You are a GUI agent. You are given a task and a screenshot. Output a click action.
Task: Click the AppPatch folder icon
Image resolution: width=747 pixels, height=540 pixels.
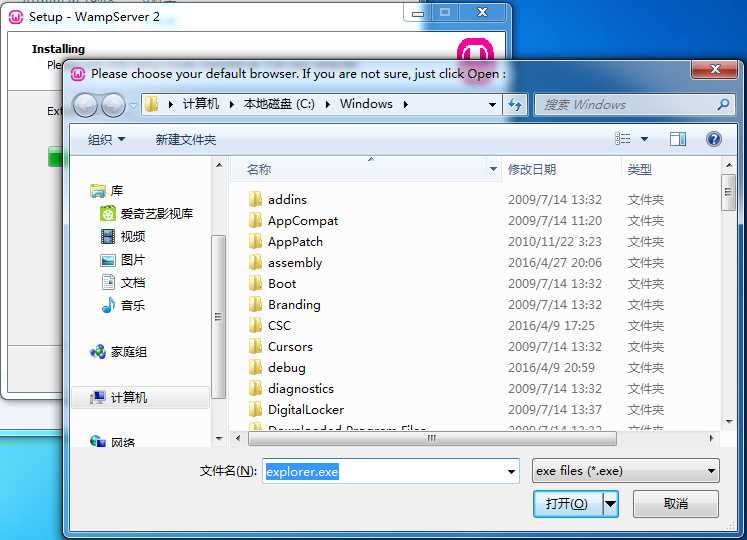255,241
